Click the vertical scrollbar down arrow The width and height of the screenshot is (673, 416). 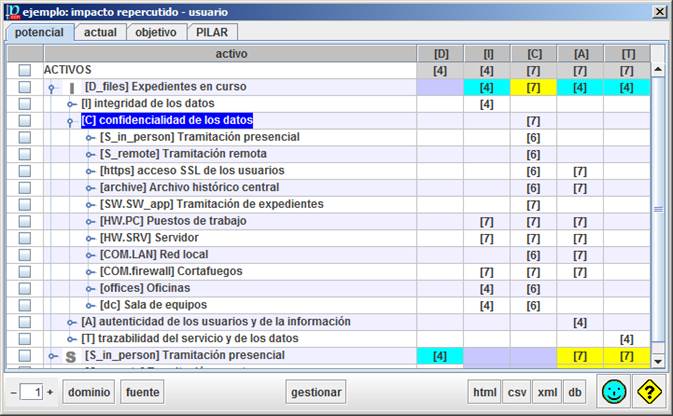click(657, 360)
